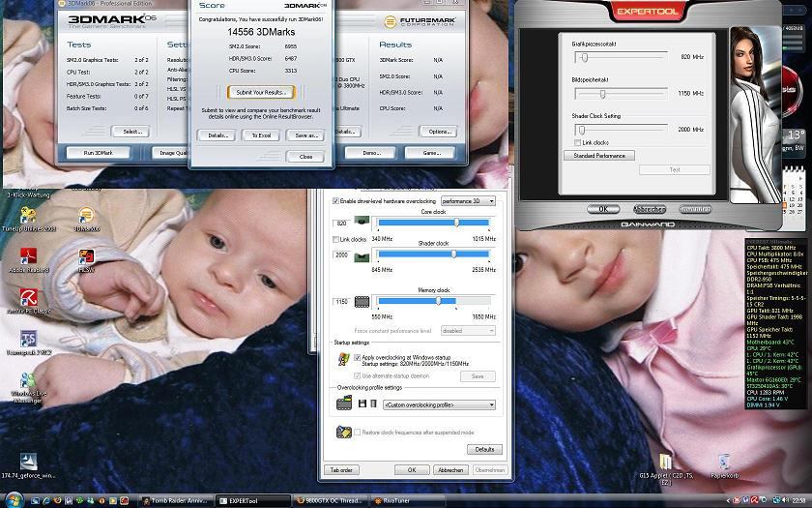Click Show Desktop quick launch icon
This screenshot has height=508, width=812.
coord(34,500)
